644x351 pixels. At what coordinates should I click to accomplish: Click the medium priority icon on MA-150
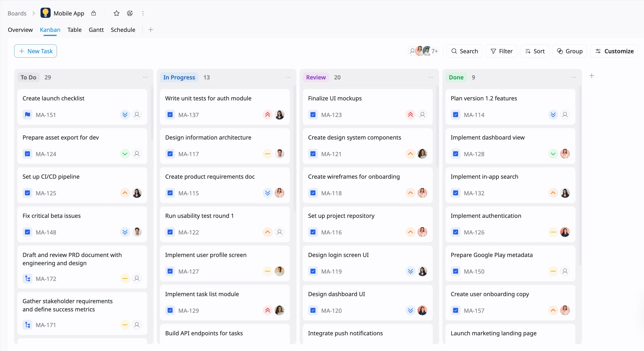tap(553, 271)
